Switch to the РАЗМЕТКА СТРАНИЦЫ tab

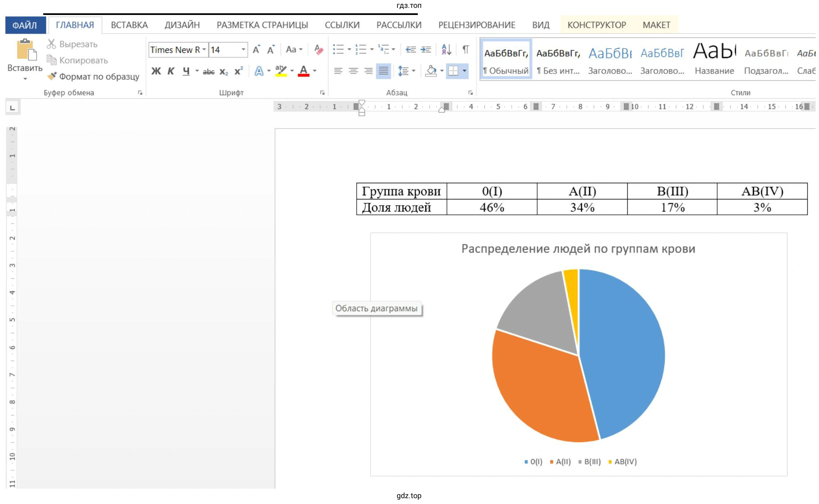tap(262, 25)
